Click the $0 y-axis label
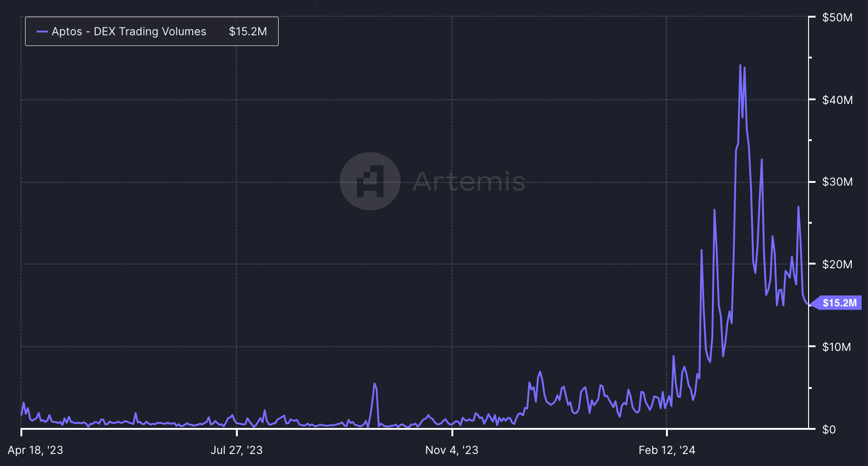The width and height of the screenshot is (868, 466). (829, 430)
